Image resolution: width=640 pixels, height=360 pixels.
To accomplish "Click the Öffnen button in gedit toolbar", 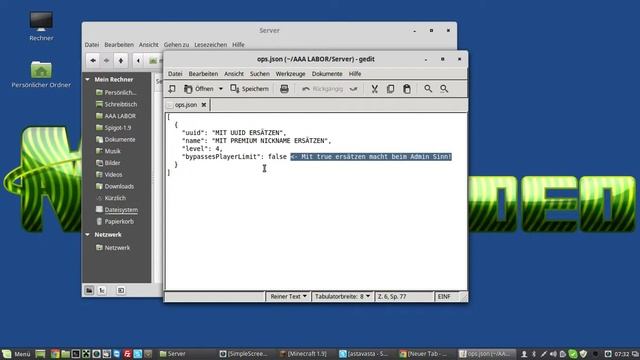I will point(199,89).
